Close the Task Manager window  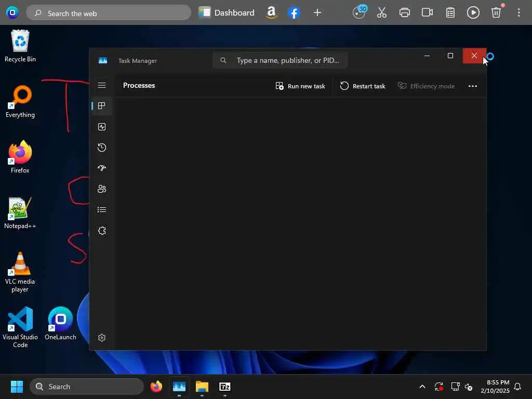tap(474, 56)
